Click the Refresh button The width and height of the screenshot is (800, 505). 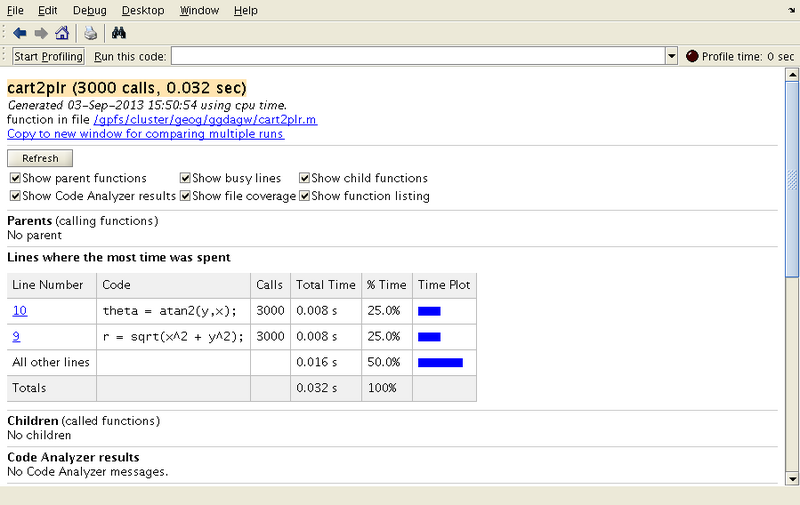[x=40, y=158]
